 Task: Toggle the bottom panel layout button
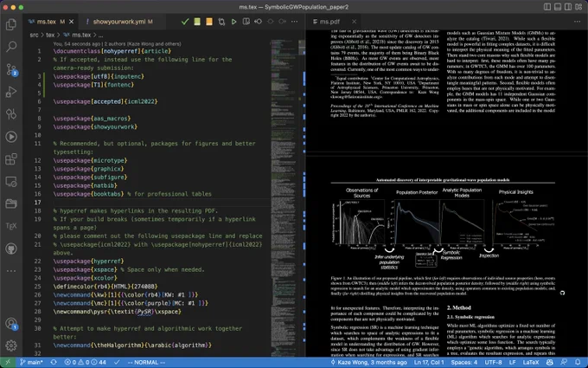pos(558,7)
